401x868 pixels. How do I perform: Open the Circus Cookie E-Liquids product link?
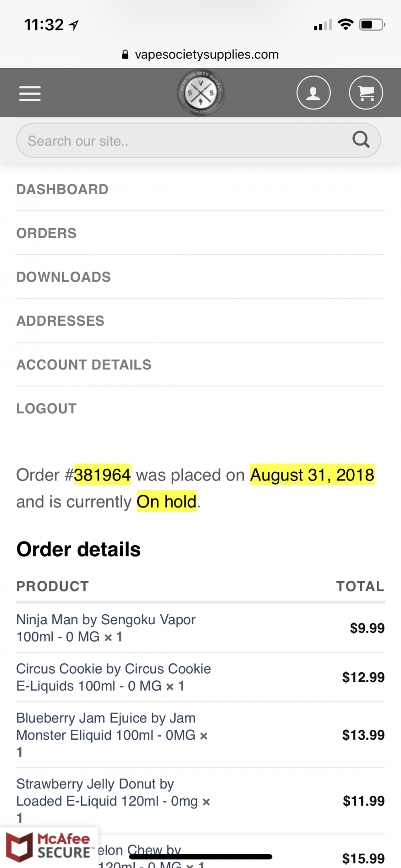click(x=113, y=669)
